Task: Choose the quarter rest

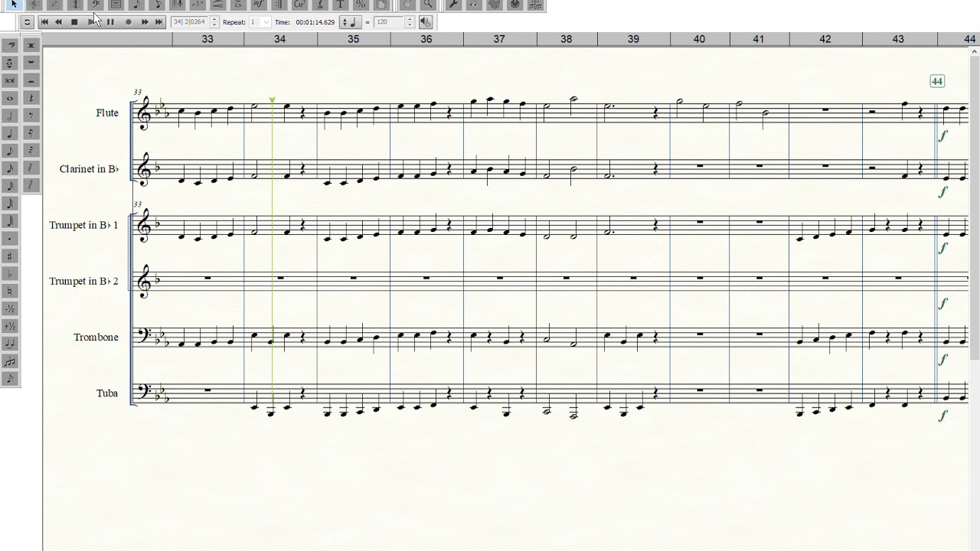Action: [31, 98]
